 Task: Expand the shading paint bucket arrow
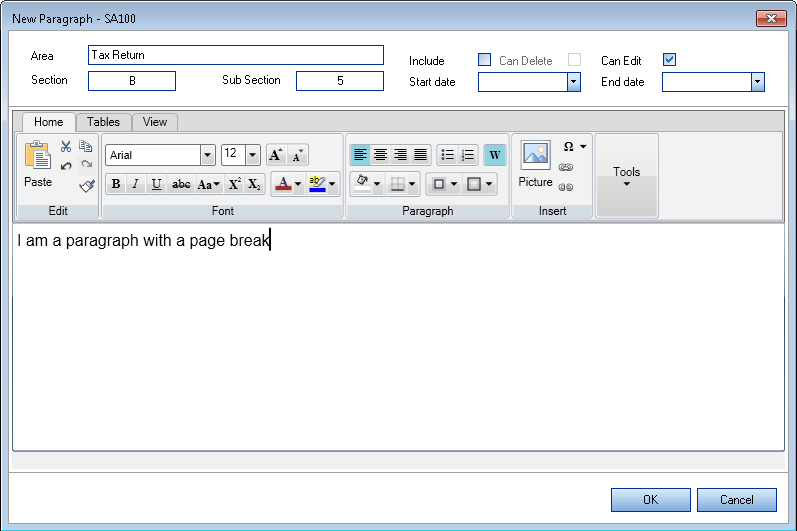377,184
